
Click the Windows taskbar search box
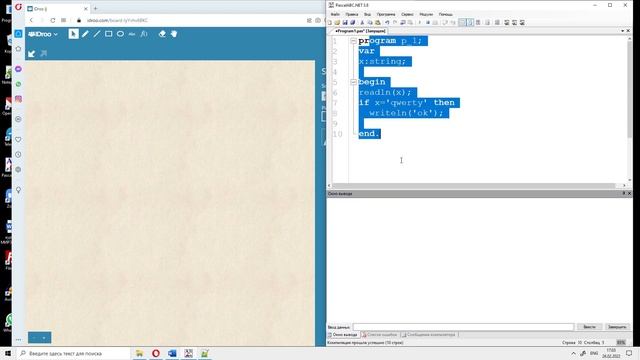coord(73,353)
